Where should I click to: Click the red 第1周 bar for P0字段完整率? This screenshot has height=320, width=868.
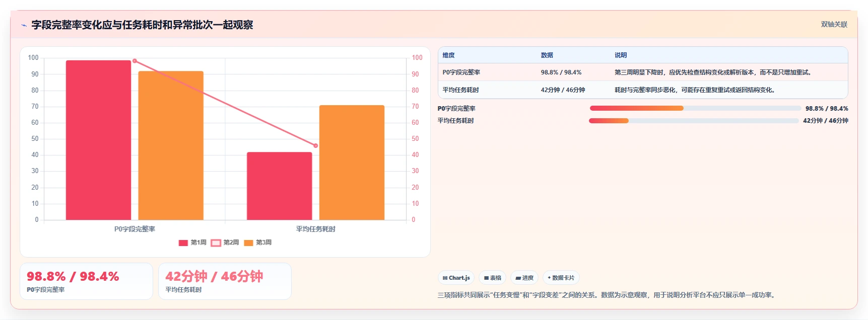(x=98, y=140)
